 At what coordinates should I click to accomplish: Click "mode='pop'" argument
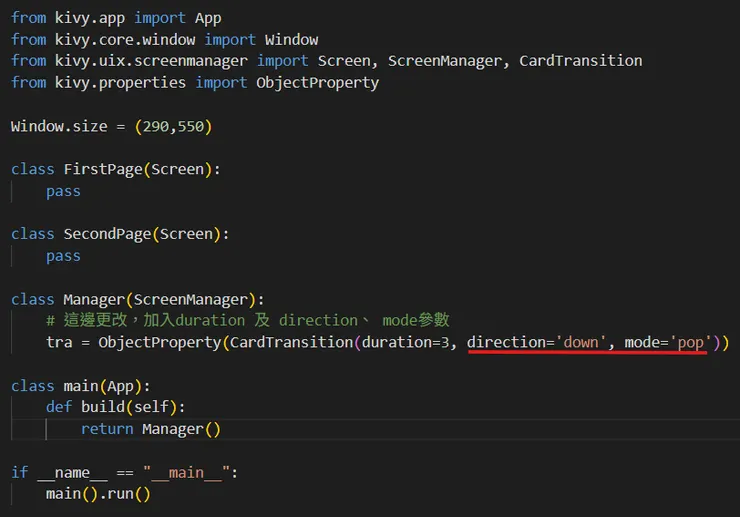pyautogui.click(x=668, y=342)
